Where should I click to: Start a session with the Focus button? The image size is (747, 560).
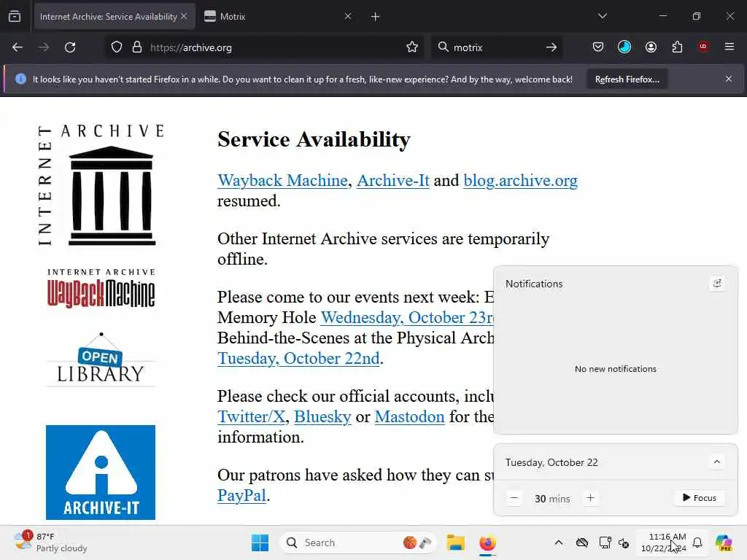point(700,497)
